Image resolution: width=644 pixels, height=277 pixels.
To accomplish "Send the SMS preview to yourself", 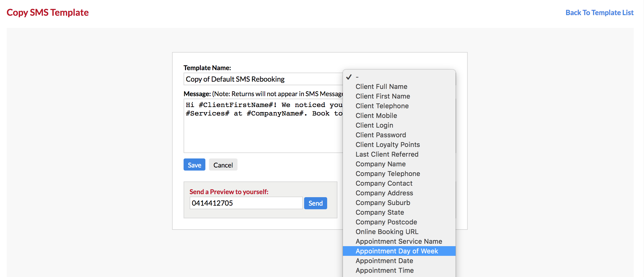I will 315,203.
